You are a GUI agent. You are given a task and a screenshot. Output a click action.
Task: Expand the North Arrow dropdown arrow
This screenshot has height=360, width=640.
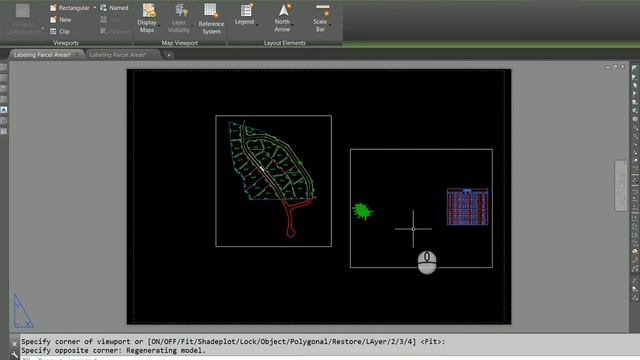(x=293, y=25)
